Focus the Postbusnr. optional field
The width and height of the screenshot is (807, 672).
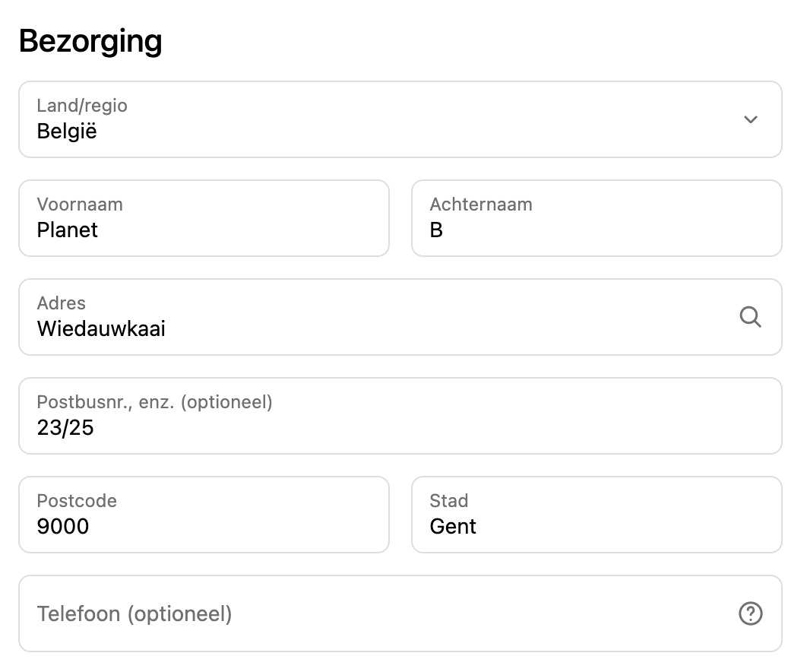click(x=400, y=416)
